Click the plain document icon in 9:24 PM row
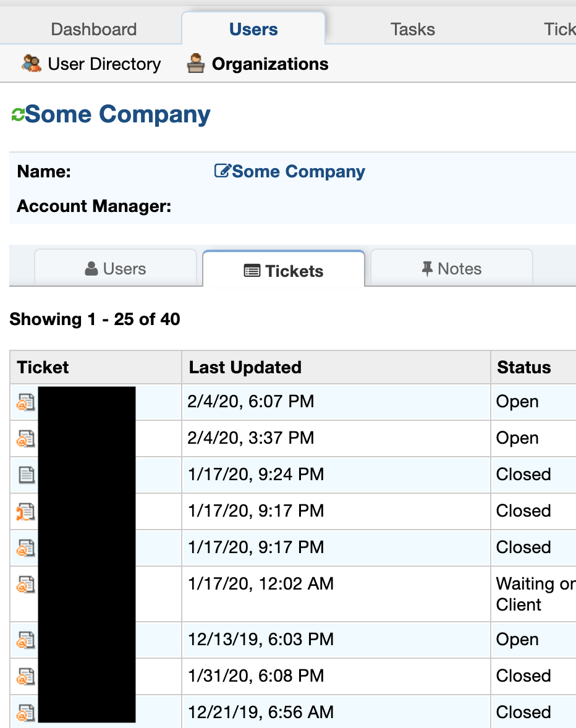The height and width of the screenshot is (728, 576). click(27, 475)
